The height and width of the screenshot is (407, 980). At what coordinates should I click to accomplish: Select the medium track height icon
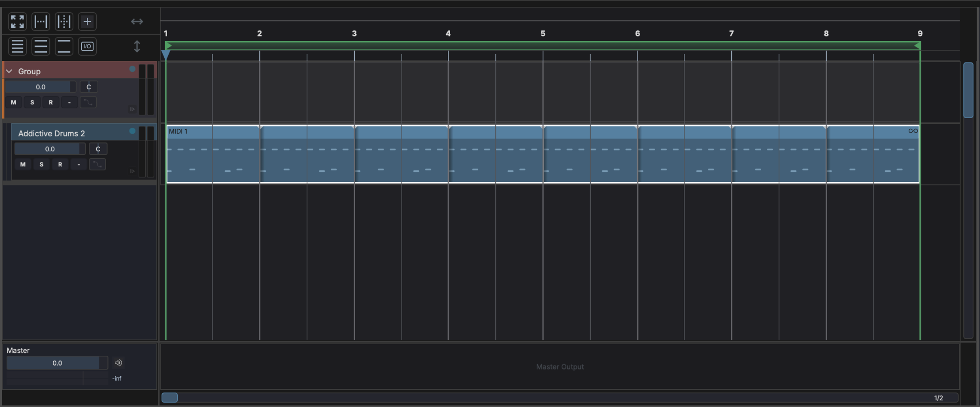tap(41, 46)
